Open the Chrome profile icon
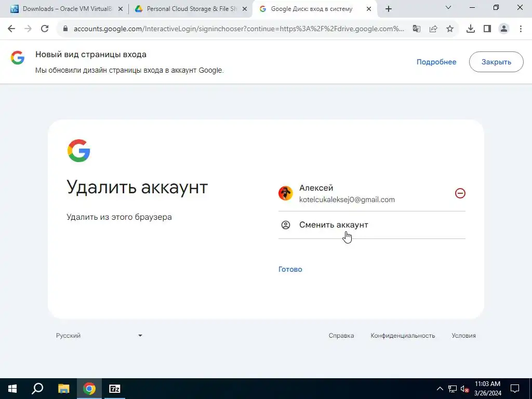This screenshot has height=399, width=532. 504,29
